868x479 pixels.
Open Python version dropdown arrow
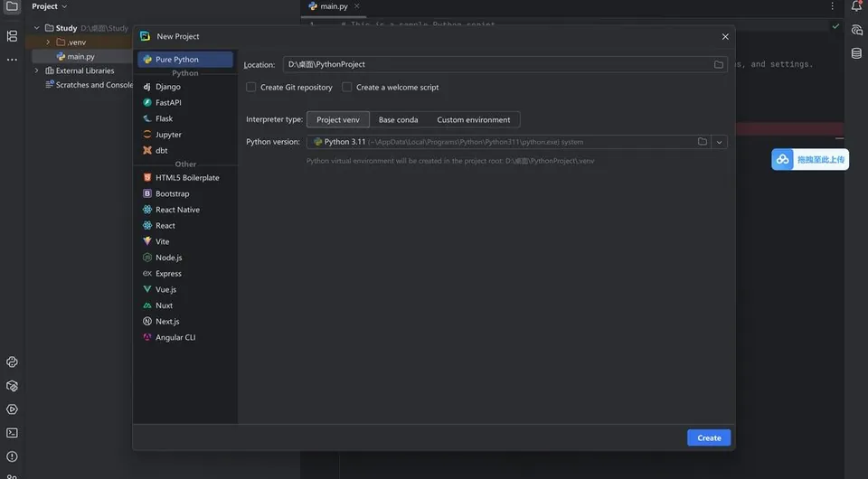click(719, 142)
